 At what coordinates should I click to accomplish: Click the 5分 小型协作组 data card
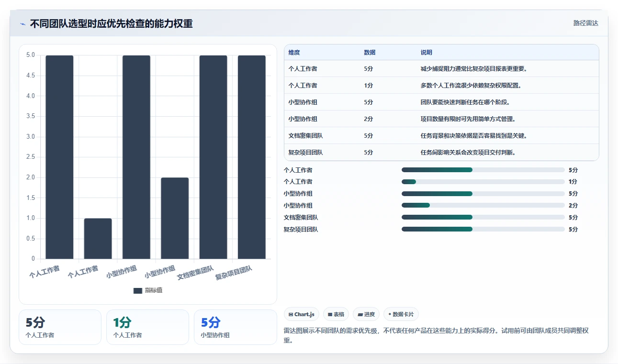tap(235, 327)
